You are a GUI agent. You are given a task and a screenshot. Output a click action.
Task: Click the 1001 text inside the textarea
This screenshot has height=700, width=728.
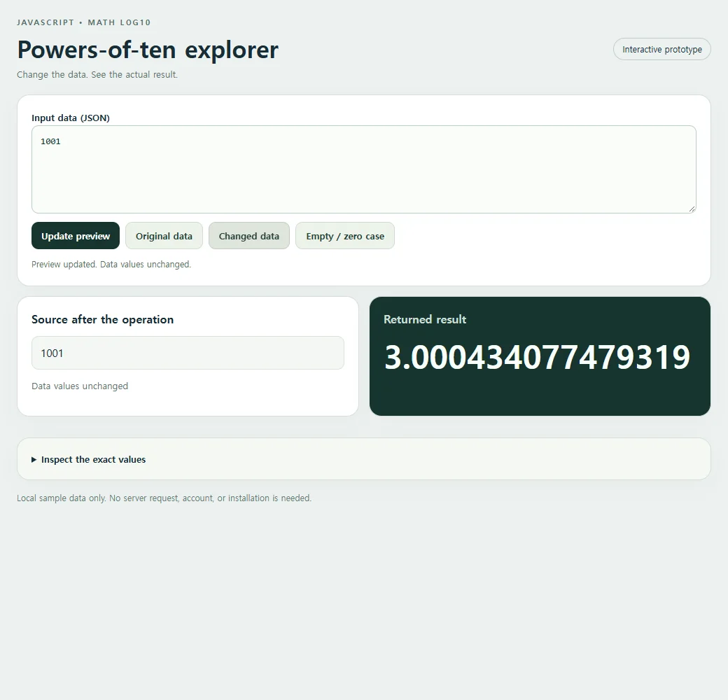pos(50,141)
